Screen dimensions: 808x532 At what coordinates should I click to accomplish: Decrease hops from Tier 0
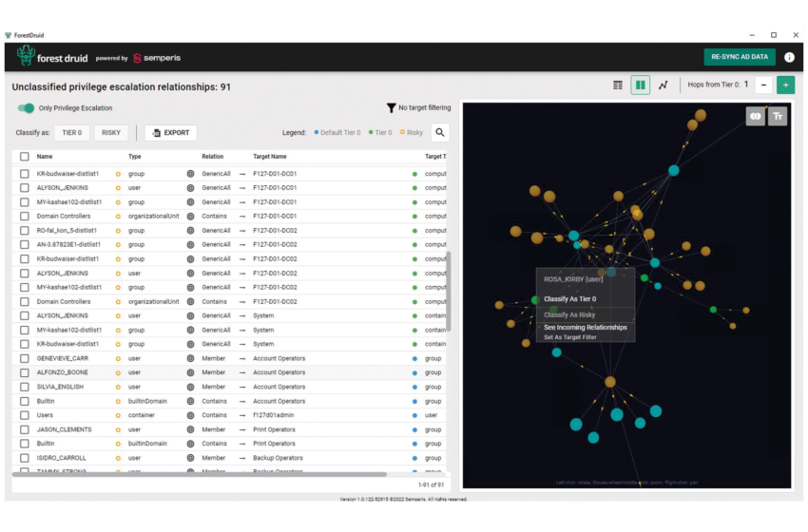(x=763, y=85)
